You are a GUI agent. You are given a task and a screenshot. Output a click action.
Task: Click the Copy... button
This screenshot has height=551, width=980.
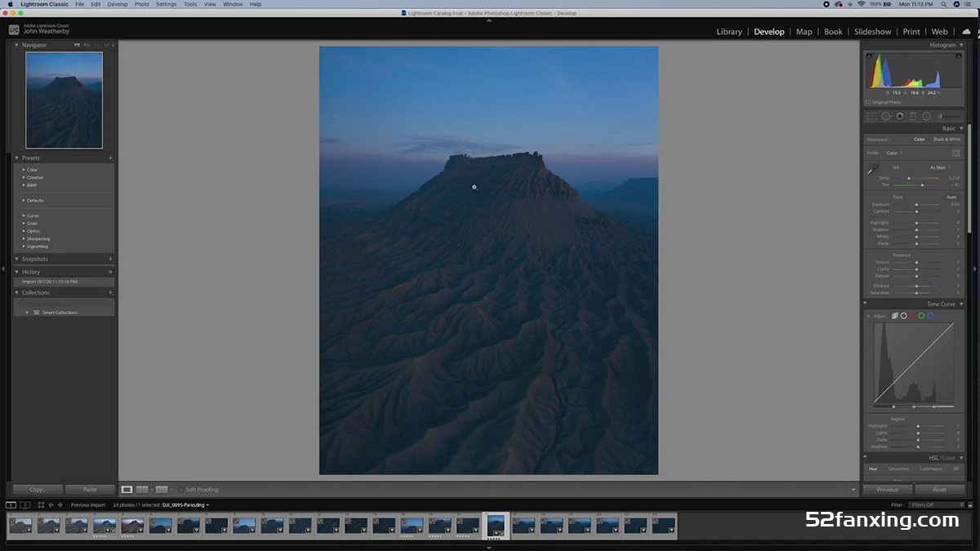click(38, 490)
